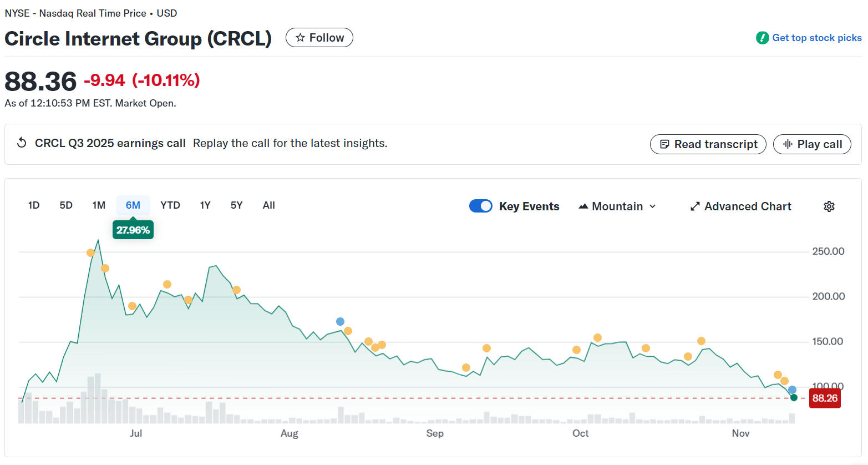Click the diagonal arrow icon for Advanced Chart
868x465 pixels.
(694, 206)
